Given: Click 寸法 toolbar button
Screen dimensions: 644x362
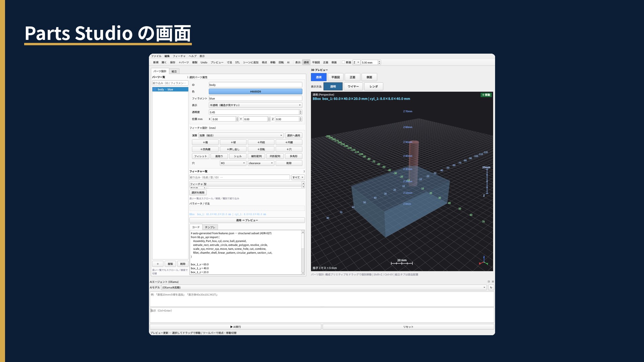Looking at the screenshot, I should pyautogui.click(x=229, y=62).
